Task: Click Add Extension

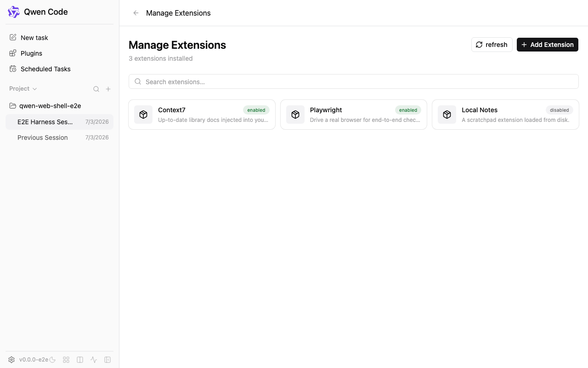Action: click(x=548, y=45)
